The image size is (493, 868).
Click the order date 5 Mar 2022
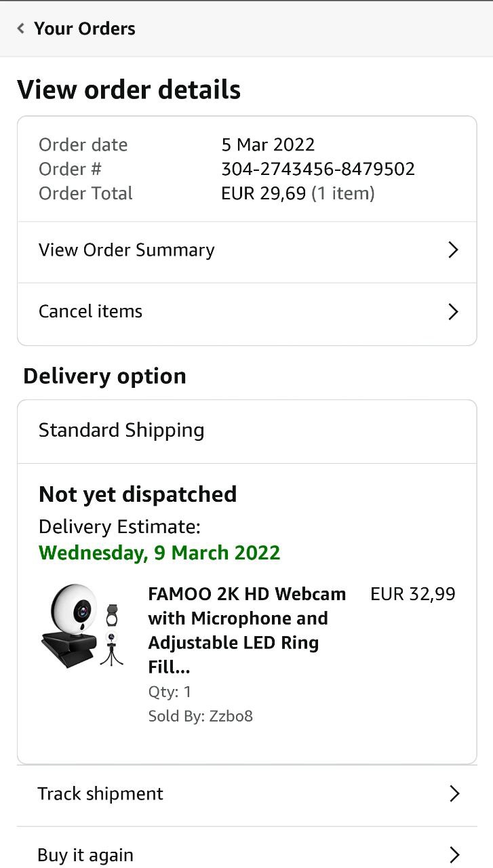268,144
